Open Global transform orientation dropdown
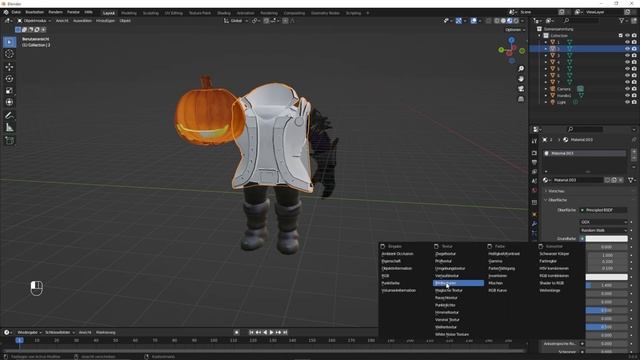640x360 pixels. (x=236, y=20)
